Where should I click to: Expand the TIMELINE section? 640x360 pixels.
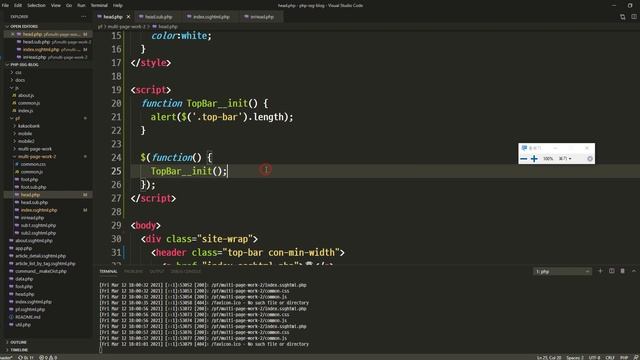pos(19,350)
